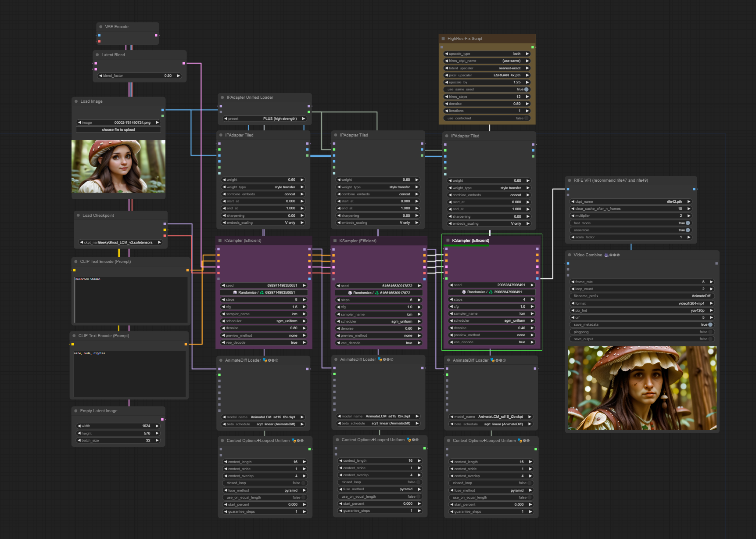Open the preset PLUS (high strength) dropdown
Screen dimensions: 756x539
pyautogui.click(x=265, y=119)
